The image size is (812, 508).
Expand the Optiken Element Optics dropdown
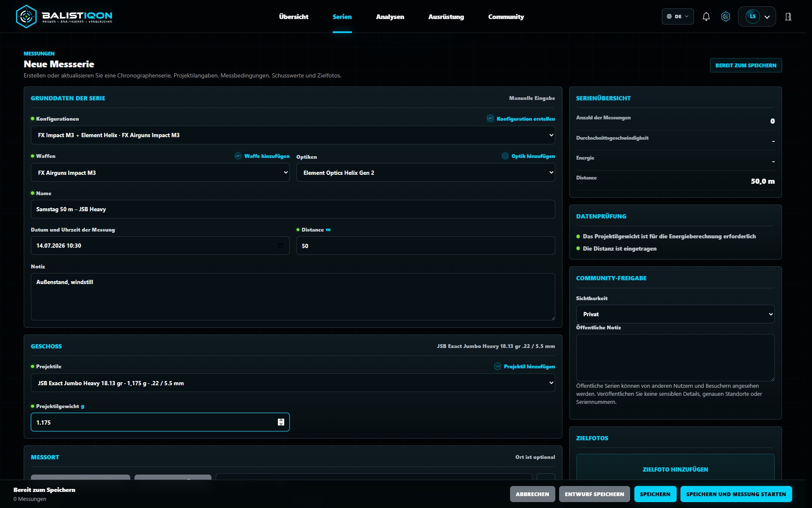(425, 172)
